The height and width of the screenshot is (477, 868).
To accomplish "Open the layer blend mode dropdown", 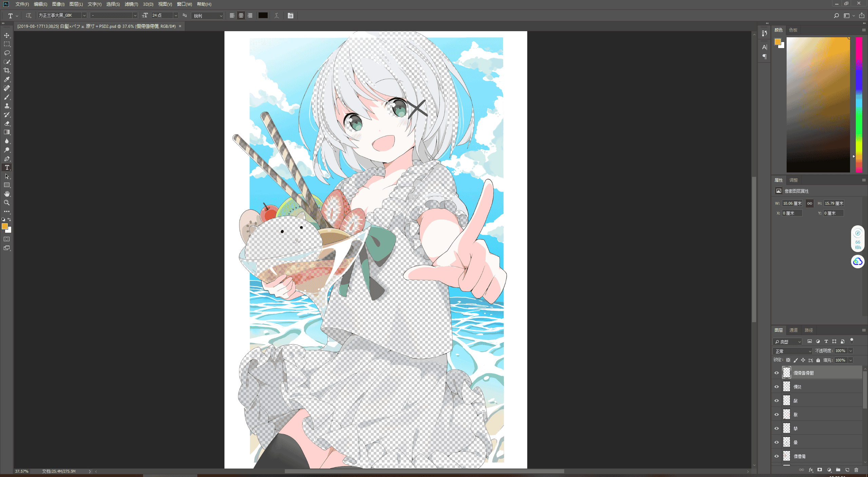I will click(x=793, y=351).
